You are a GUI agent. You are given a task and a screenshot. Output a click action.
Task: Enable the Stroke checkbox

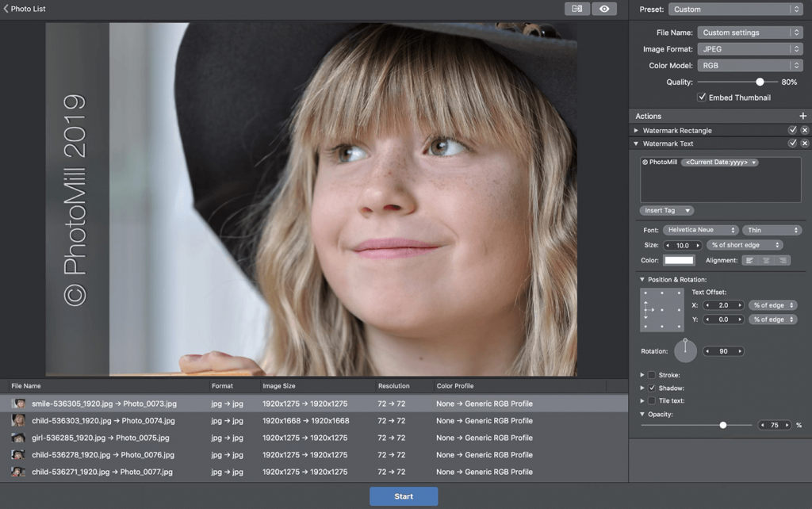pyautogui.click(x=652, y=375)
